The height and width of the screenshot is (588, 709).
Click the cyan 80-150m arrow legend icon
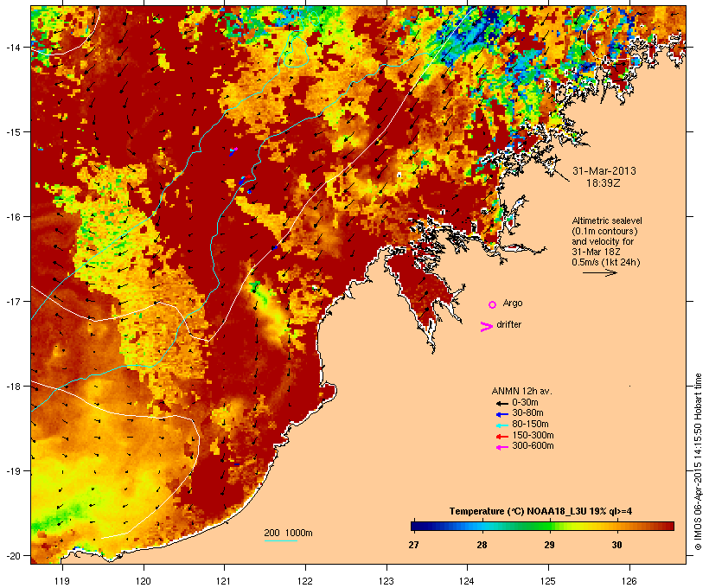tap(501, 425)
